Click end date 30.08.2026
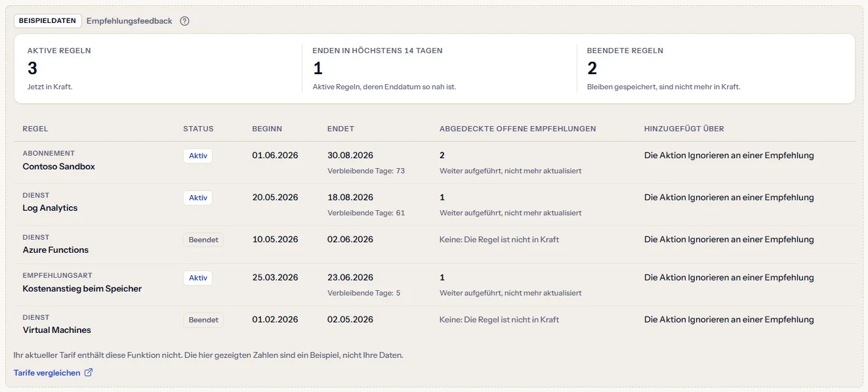 click(350, 156)
